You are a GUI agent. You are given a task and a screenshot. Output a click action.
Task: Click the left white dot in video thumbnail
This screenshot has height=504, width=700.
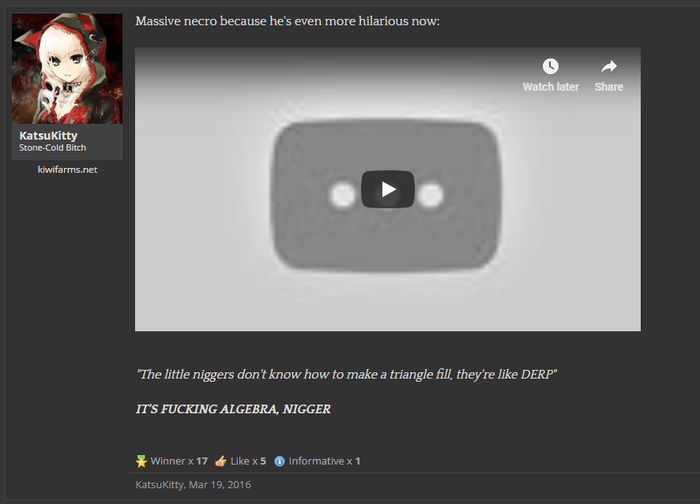[343, 194]
